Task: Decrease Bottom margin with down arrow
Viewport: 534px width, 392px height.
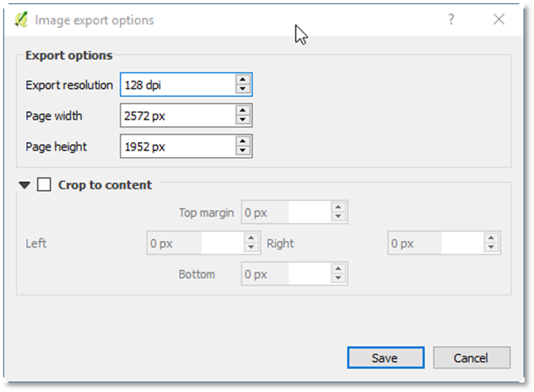Action: click(338, 278)
